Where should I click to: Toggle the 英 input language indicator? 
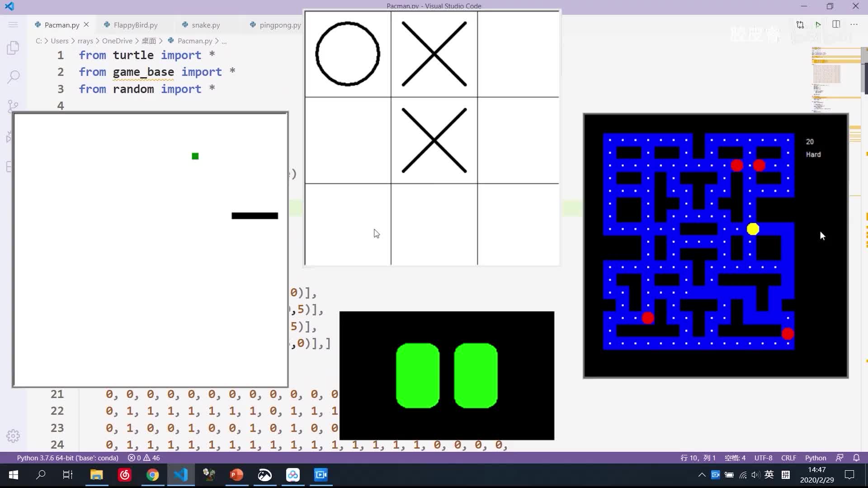coord(769,474)
